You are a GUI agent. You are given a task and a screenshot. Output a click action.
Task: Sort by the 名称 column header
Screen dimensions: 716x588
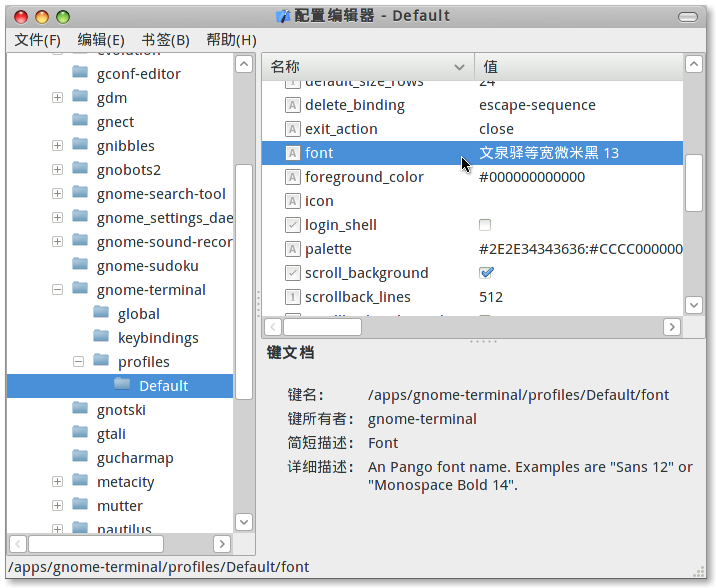(x=368, y=67)
